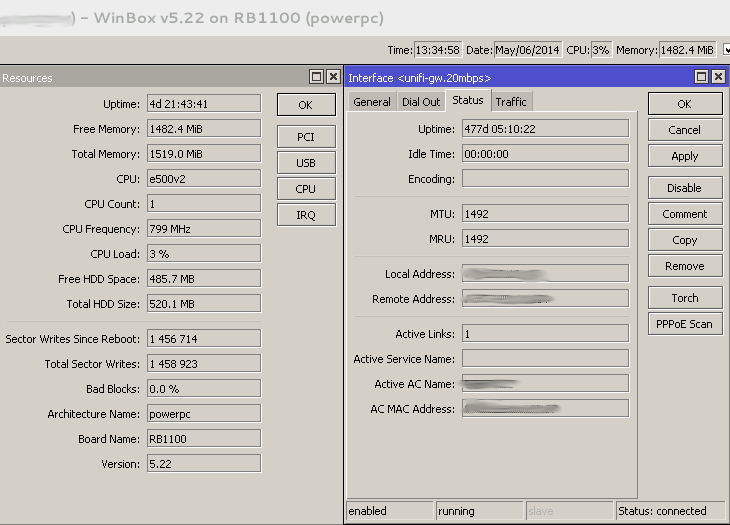Disable the unifi-gw interface

pos(685,188)
